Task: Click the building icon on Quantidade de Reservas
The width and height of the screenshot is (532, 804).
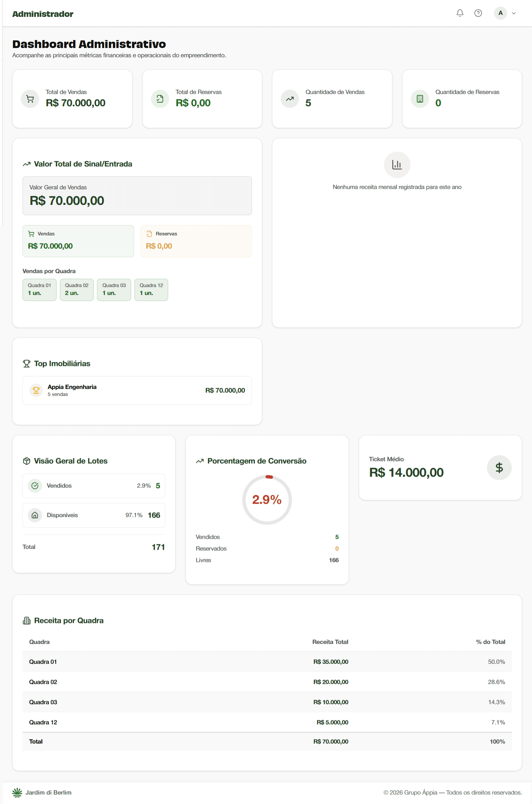Action: coord(420,98)
